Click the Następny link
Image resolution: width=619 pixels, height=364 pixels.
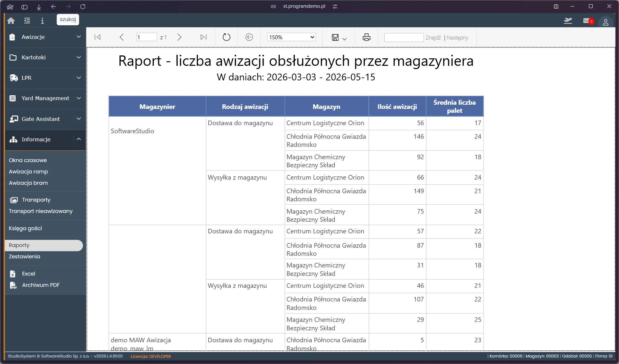tap(458, 38)
